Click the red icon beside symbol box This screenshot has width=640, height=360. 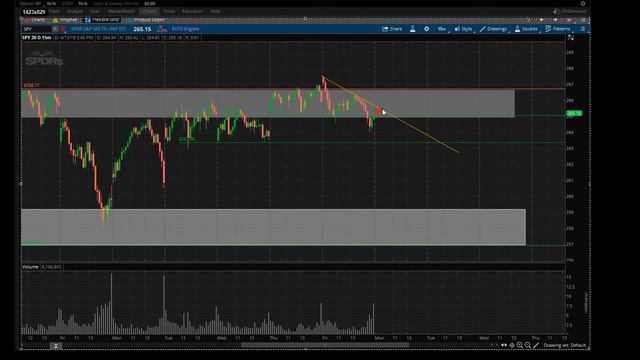tap(63, 29)
